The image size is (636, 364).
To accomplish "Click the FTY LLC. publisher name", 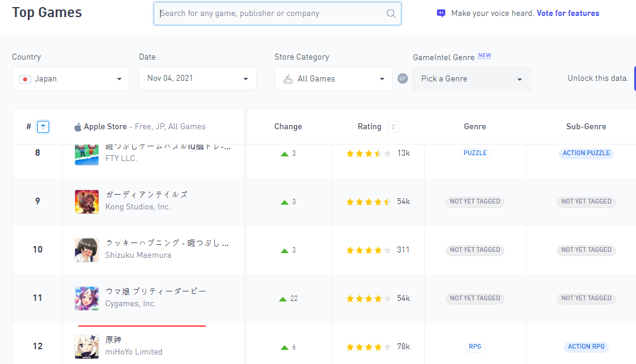I will click(121, 159).
